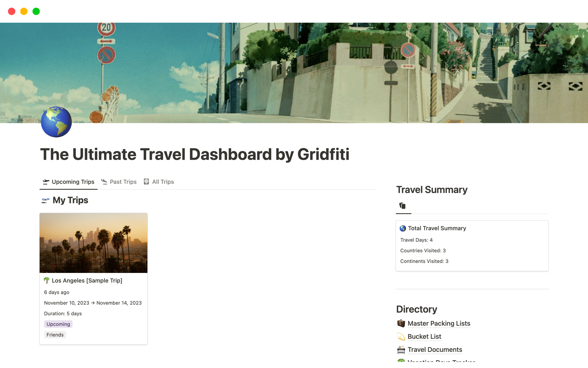Open the Travel Documents link

click(435, 350)
